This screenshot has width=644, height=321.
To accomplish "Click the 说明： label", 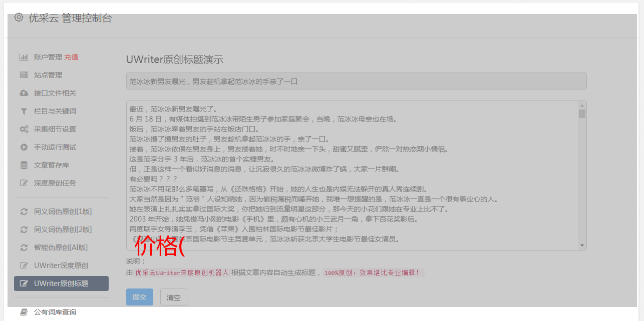I will coord(136,261).
